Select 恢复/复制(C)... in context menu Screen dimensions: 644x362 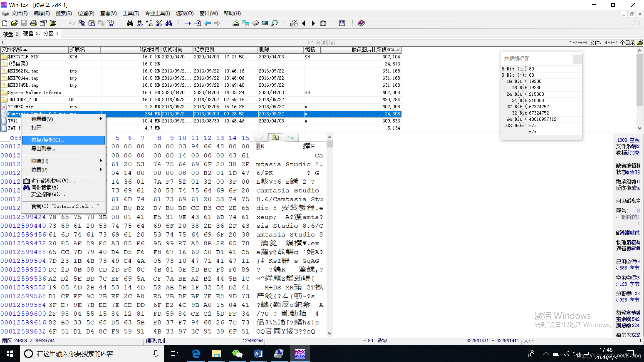click(47, 140)
